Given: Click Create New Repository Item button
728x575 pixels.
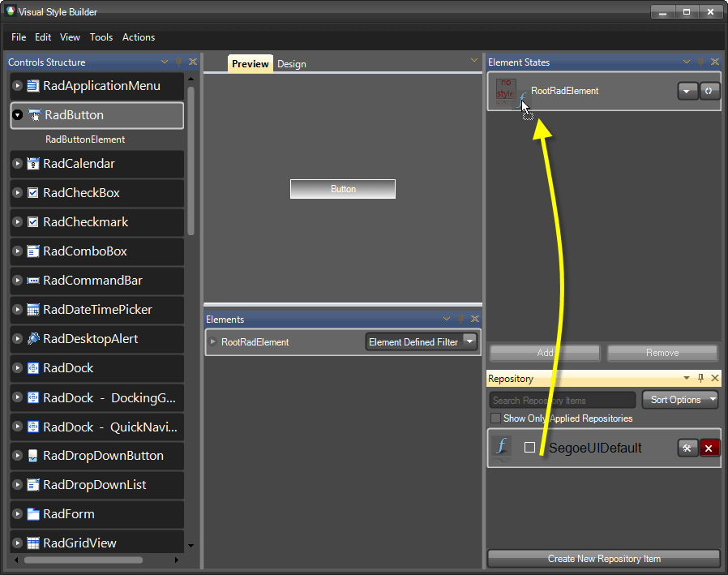Looking at the screenshot, I should [x=604, y=559].
